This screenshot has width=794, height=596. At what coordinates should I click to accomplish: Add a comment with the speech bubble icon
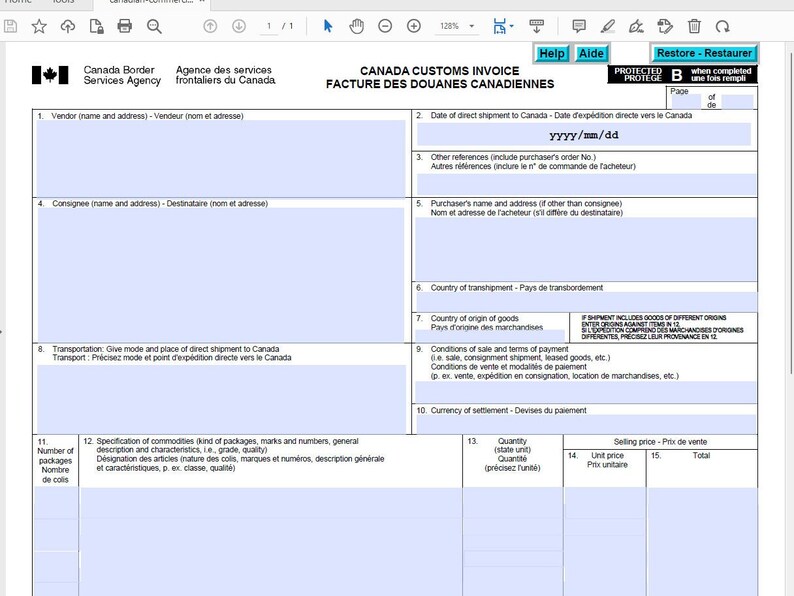pyautogui.click(x=579, y=26)
